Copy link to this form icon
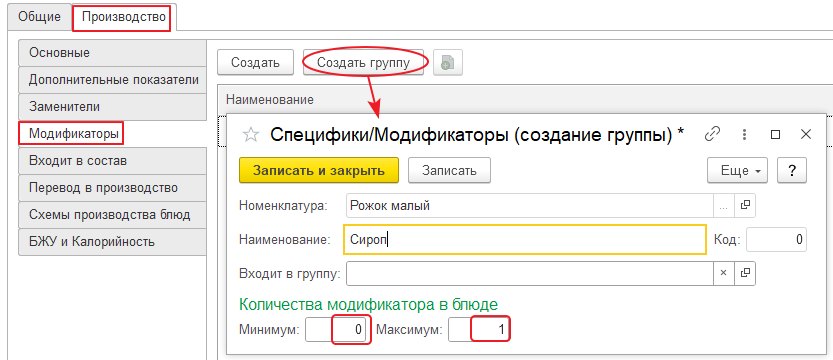The image size is (833, 360). [x=712, y=134]
